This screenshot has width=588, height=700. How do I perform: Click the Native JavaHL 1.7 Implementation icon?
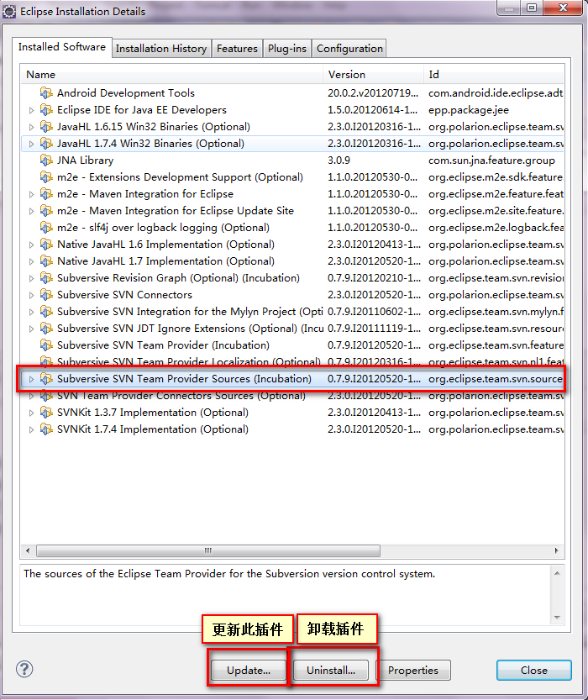46,261
